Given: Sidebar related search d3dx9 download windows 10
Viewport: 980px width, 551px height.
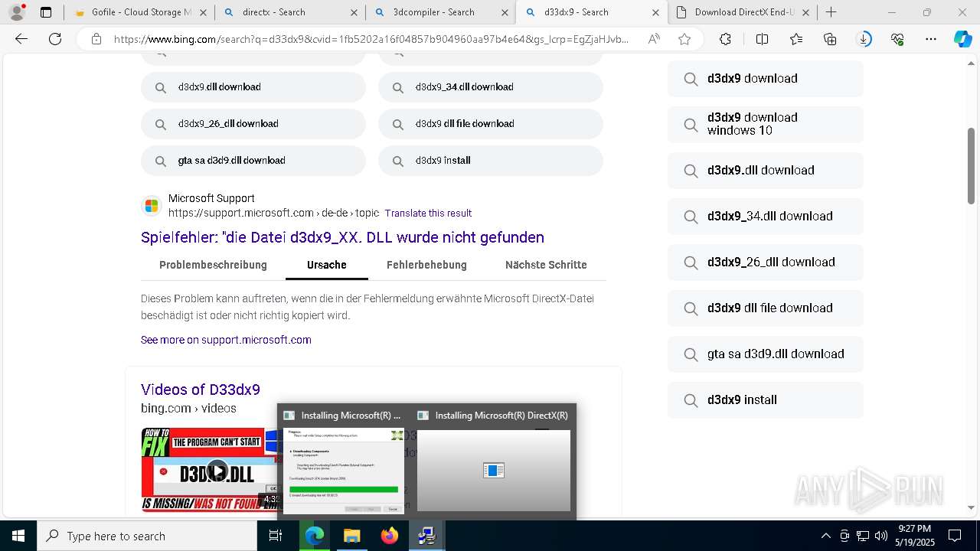Looking at the screenshot, I should click(766, 124).
